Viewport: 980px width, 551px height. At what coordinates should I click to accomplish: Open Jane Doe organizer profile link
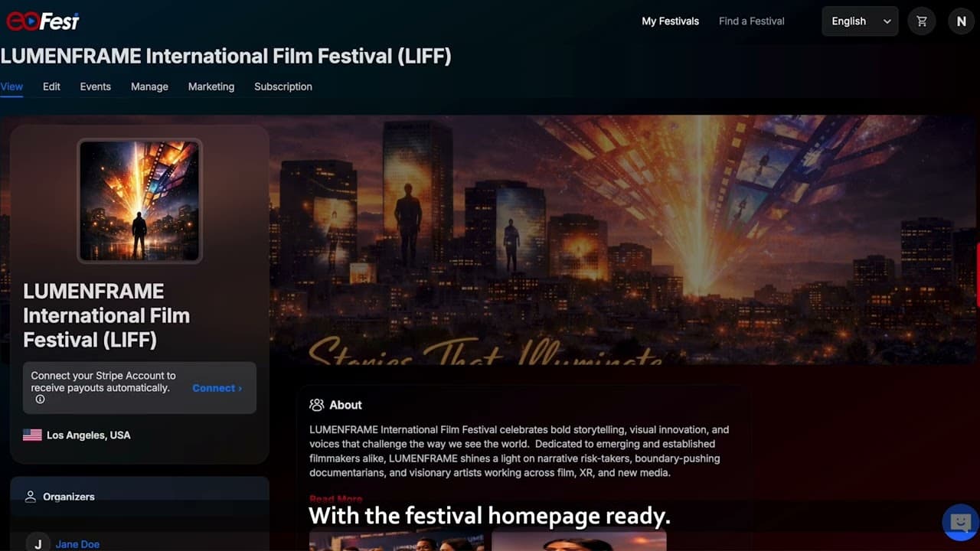click(x=77, y=544)
